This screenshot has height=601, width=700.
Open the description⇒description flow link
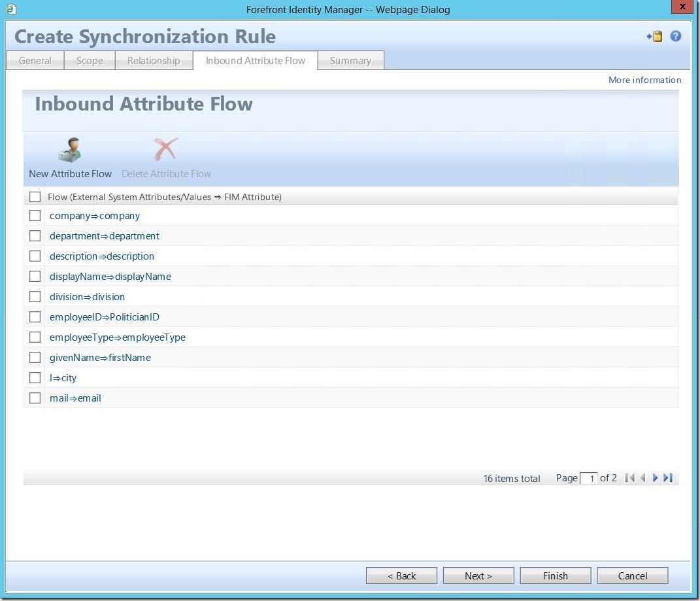pyautogui.click(x=102, y=256)
